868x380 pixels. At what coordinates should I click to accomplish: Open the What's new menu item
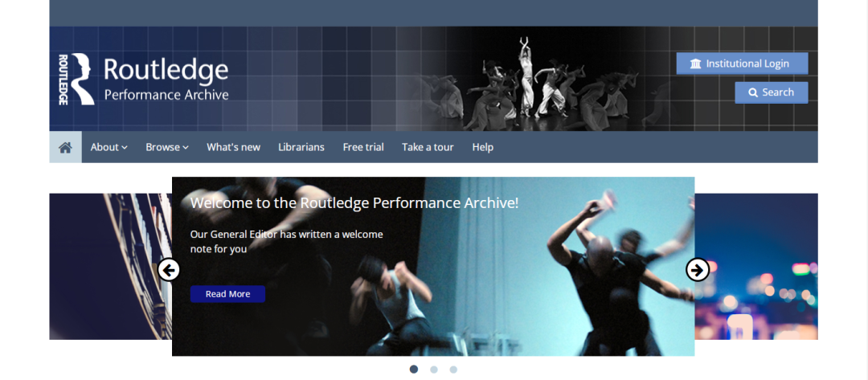tap(233, 147)
